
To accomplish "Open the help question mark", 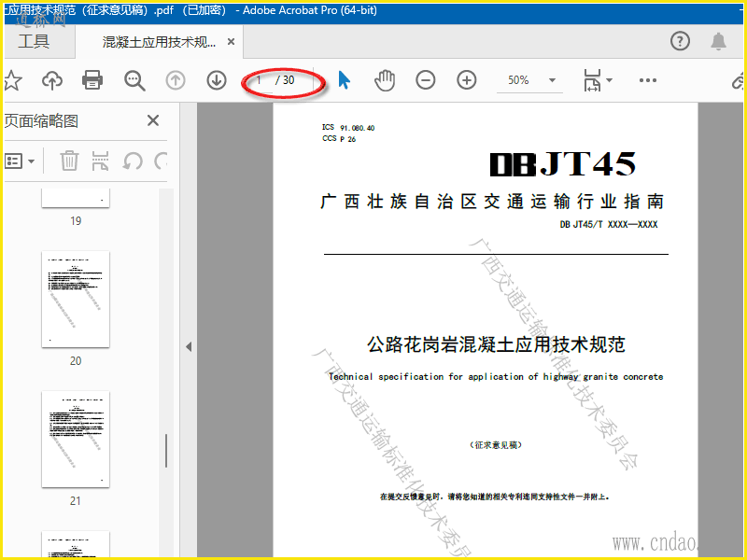I will click(x=680, y=41).
